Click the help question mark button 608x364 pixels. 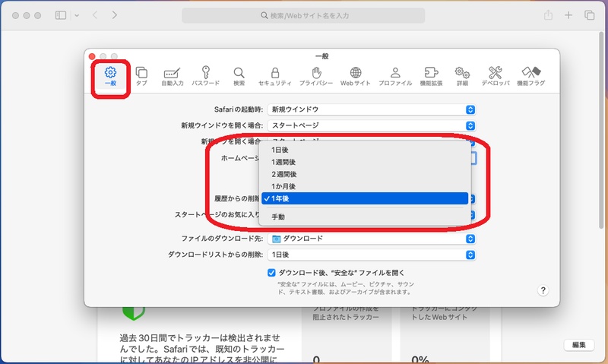click(x=543, y=290)
